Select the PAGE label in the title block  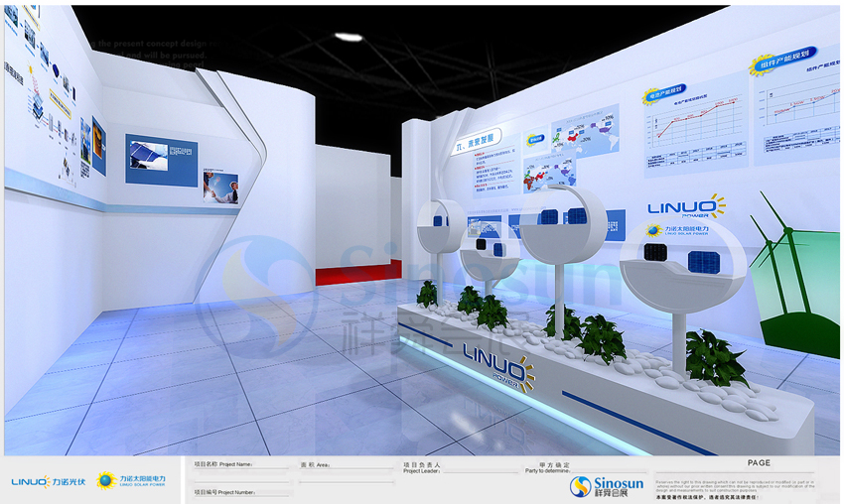759,462
